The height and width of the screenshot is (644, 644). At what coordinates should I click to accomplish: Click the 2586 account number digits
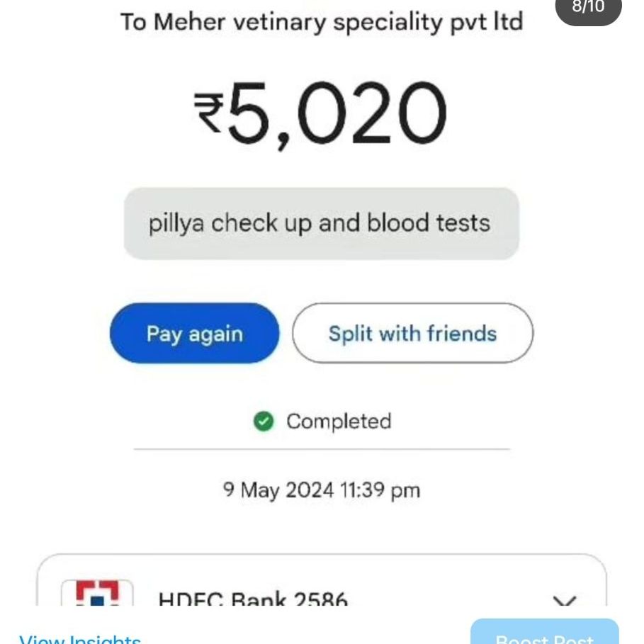click(x=320, y=600)
